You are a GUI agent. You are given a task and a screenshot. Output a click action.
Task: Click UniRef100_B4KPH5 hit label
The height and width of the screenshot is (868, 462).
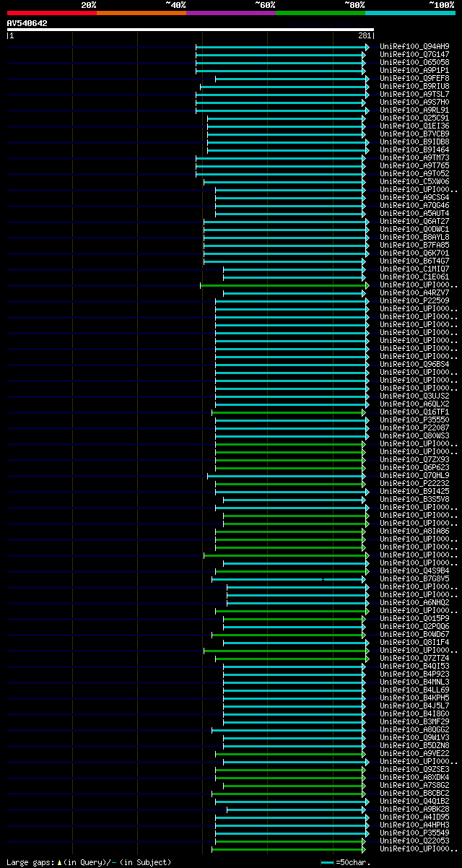pyautogui.click(x=414, y=698)
